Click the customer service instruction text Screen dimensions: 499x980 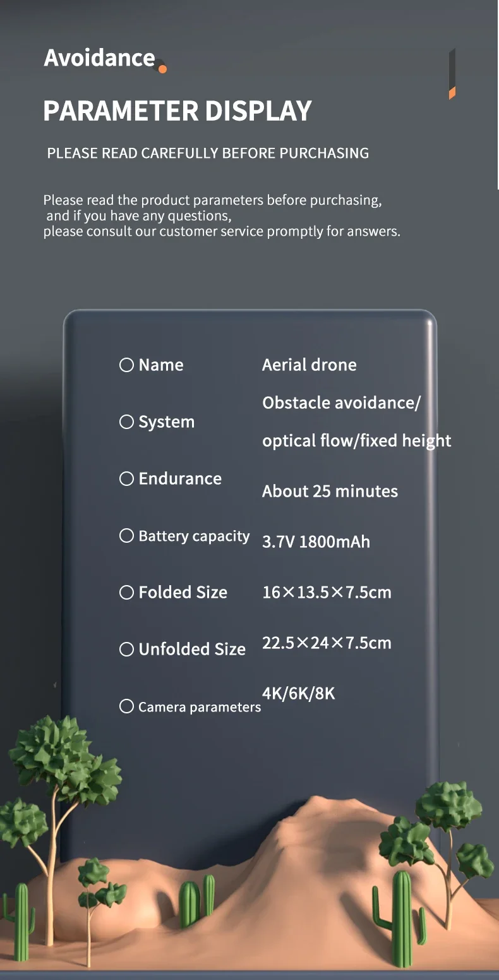[x=221, y=216]
